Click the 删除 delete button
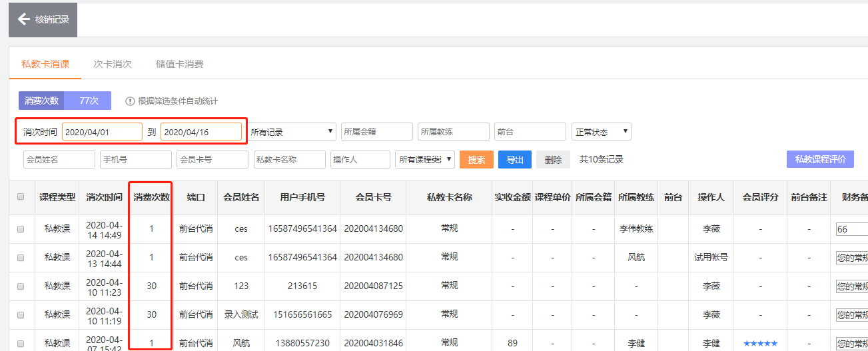The image size is (868, 351). (x=553, y=160)
